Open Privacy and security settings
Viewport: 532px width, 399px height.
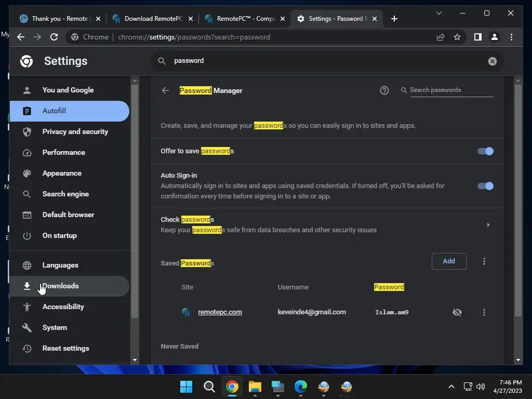tap(70, 131)
